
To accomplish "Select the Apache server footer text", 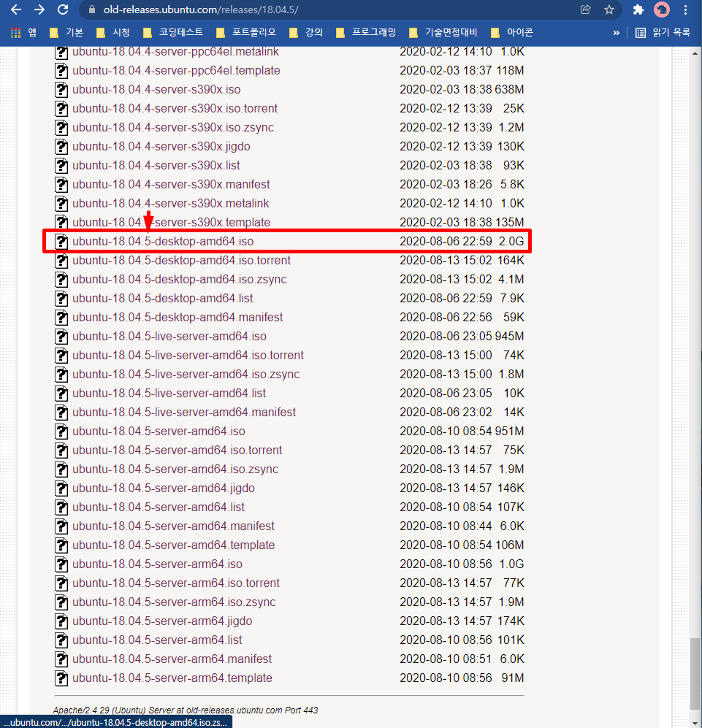I will tap(186, 710).
